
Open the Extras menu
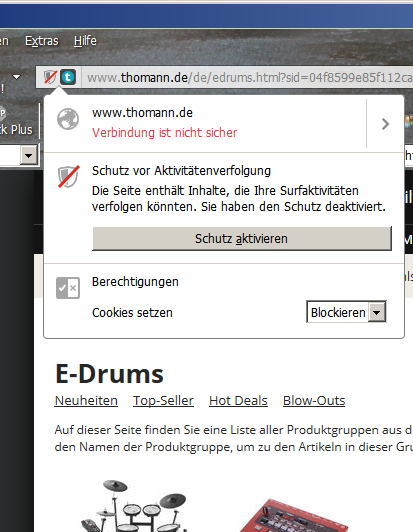click(x=42, y=41)
